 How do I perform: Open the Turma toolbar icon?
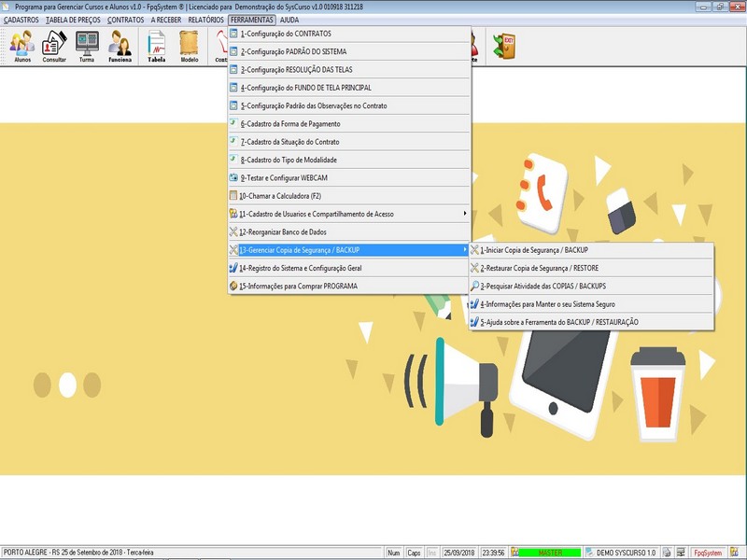[x=87, y=45]
